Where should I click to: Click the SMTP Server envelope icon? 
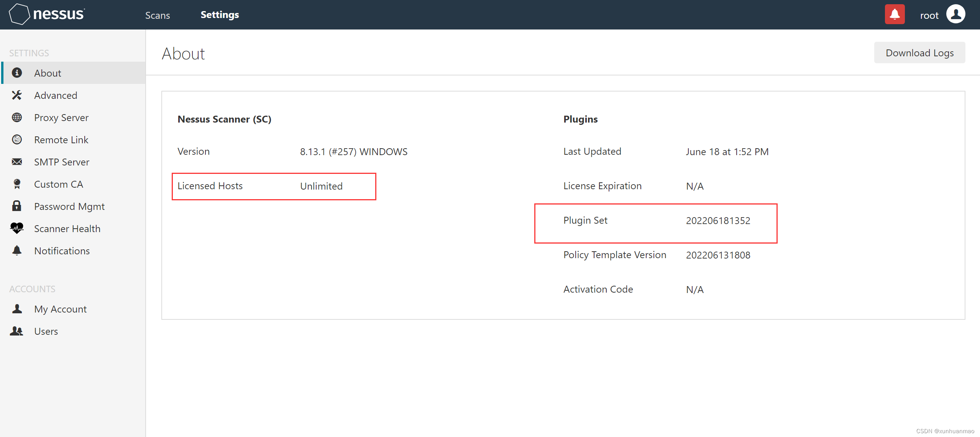[17, 162]
